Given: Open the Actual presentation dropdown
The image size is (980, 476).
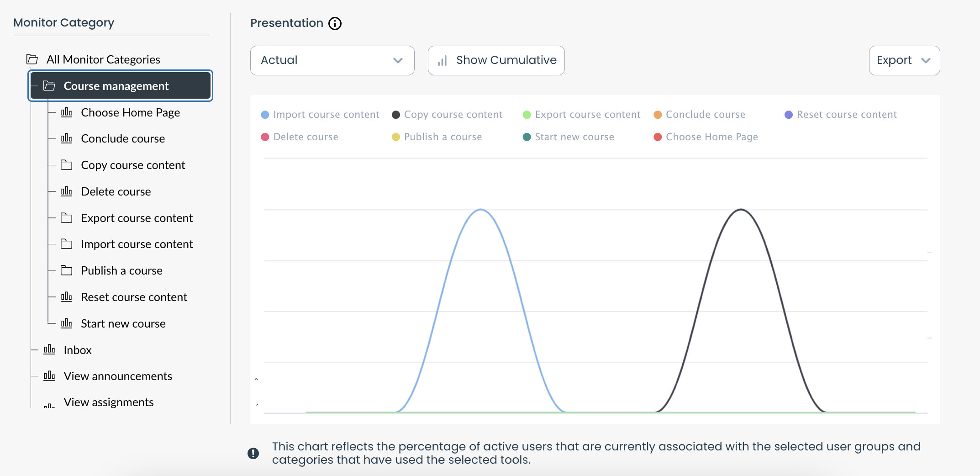Looking at the screenshot, I should click(x=332, y=60).
